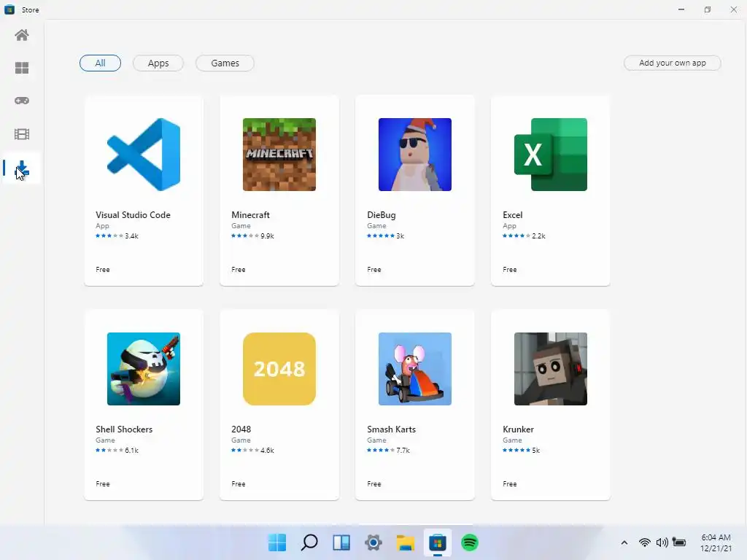The width and height of the screenshot is (747, 560).
Task: Open the Shell Shockers game icon
Action: click(x=144, y=369)
